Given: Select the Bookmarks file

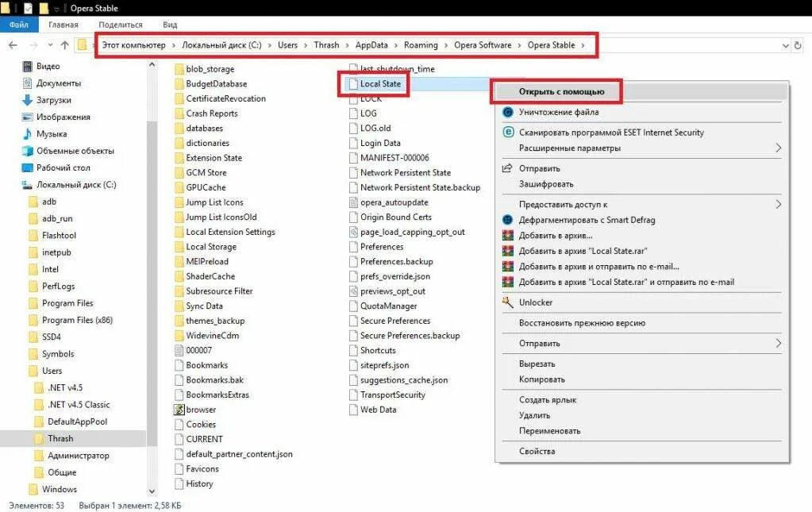Looking at the screenshot, I should pos(206,365).
